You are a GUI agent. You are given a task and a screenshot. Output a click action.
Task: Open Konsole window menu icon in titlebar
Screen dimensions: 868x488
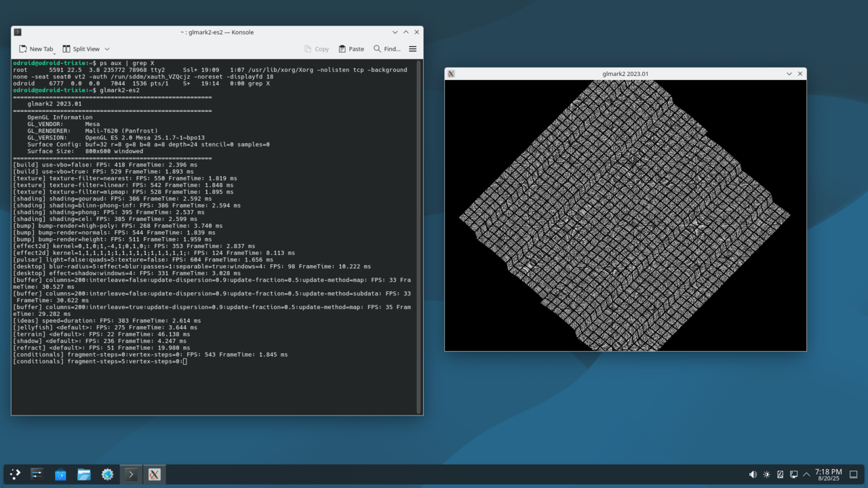[18, 32]
